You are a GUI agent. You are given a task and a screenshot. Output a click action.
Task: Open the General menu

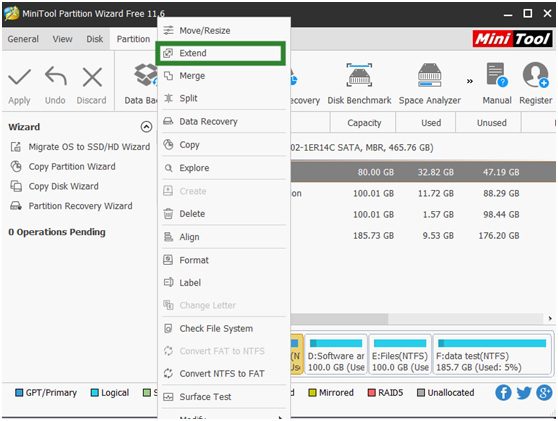point(23,39)
